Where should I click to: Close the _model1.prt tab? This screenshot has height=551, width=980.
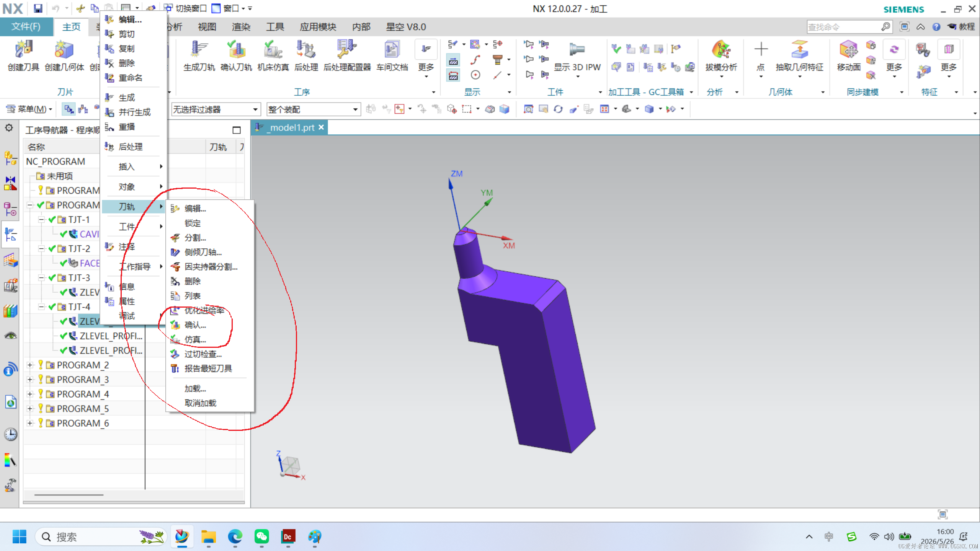(x=321, y=127)
